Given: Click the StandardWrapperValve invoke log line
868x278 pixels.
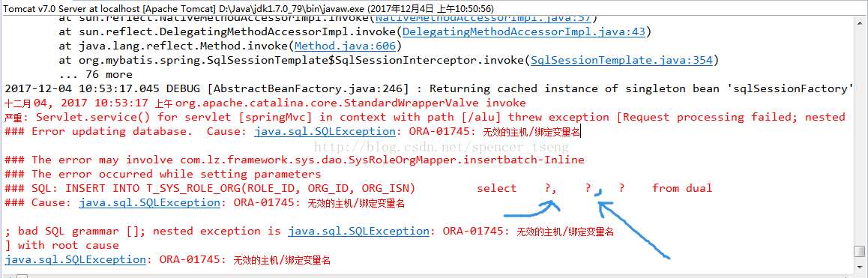Looking at the screenshot, I should 265,103.
